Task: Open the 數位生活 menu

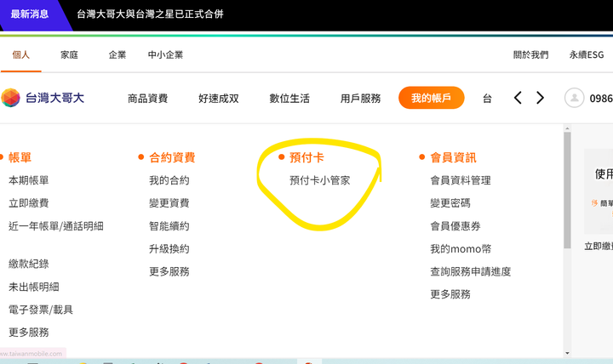Action: (289, 98)
